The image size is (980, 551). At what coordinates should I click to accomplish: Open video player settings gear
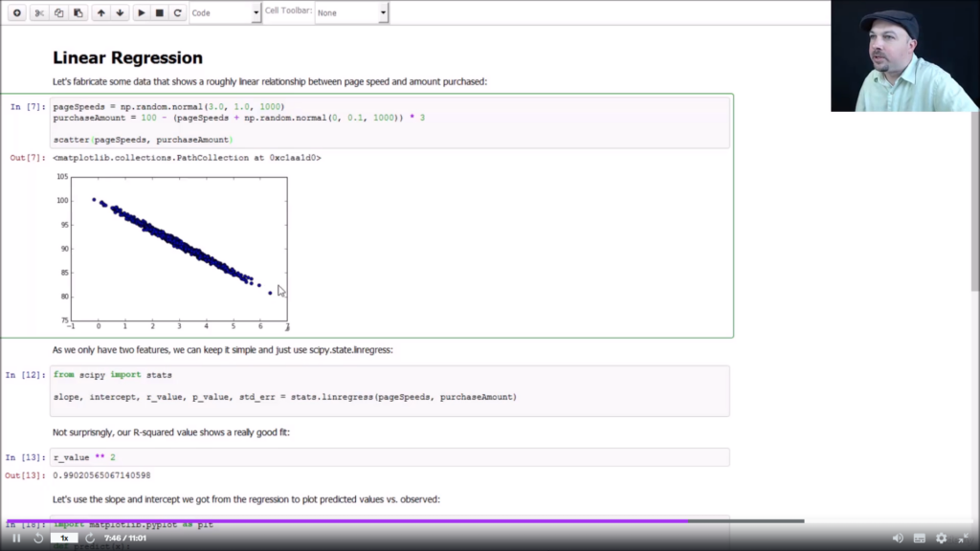942,538
